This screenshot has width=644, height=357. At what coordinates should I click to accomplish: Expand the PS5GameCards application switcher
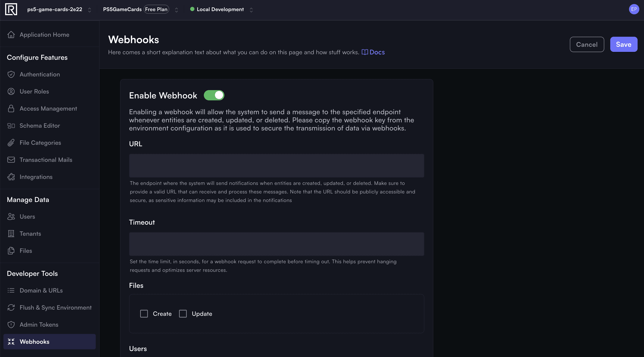pyautogui.click(x=176, y=10)
